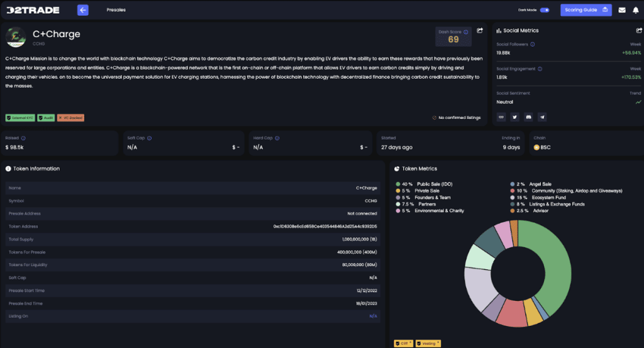Click the Dash Score info icon
Screen dimensions: 644x348
(x=466, y=32)
